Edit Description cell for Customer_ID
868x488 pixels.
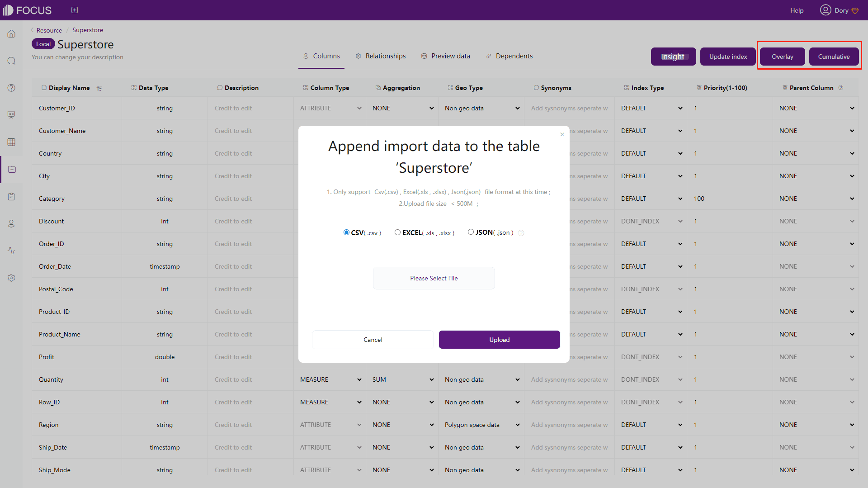point(250,108)
